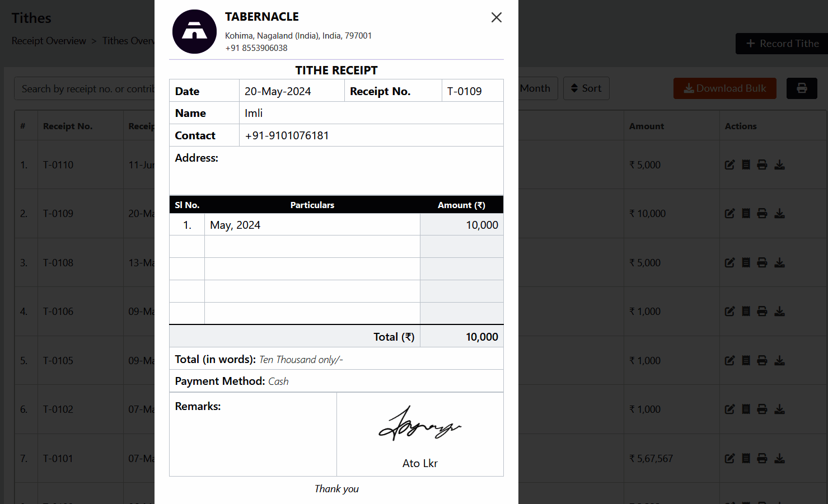Focus the search by receipt no. field

click(84, 89)
